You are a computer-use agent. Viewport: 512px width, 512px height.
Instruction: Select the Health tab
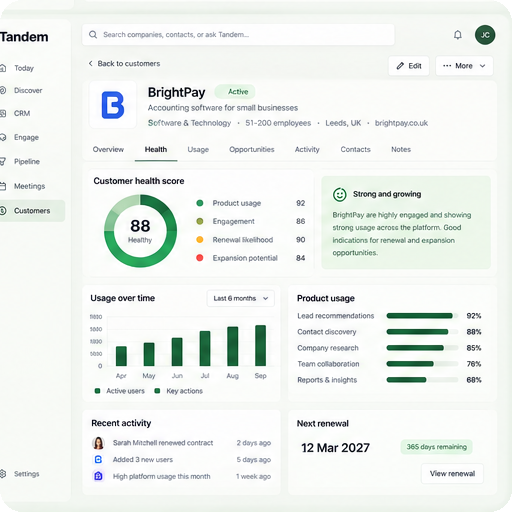tap(156, 149)
